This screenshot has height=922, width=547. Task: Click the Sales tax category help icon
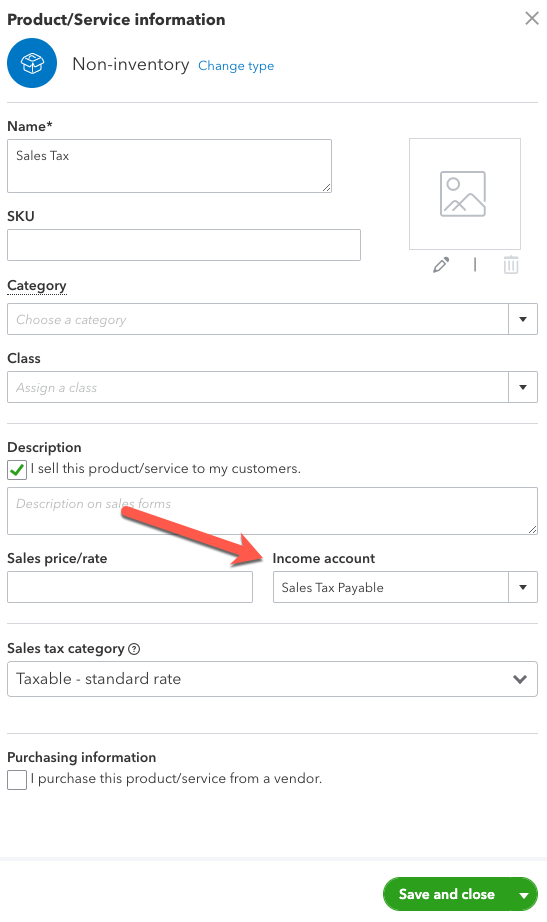click(x=134, y=649)
